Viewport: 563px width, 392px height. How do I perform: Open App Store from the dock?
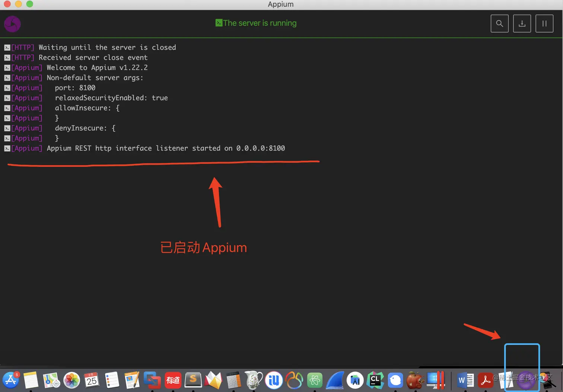(11, 380)
